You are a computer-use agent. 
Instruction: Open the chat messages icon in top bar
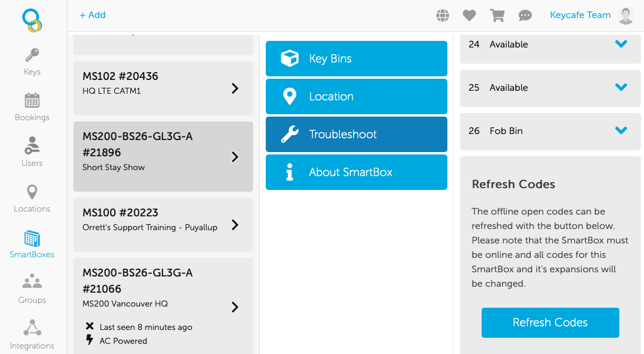pos(524,15)
